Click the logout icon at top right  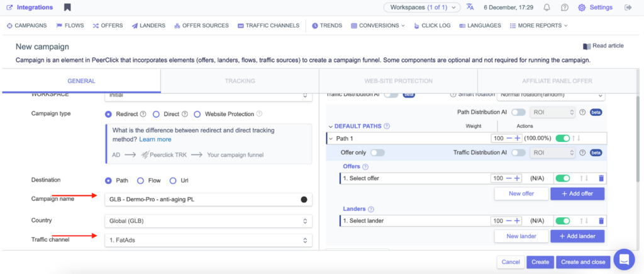point(628,8)
